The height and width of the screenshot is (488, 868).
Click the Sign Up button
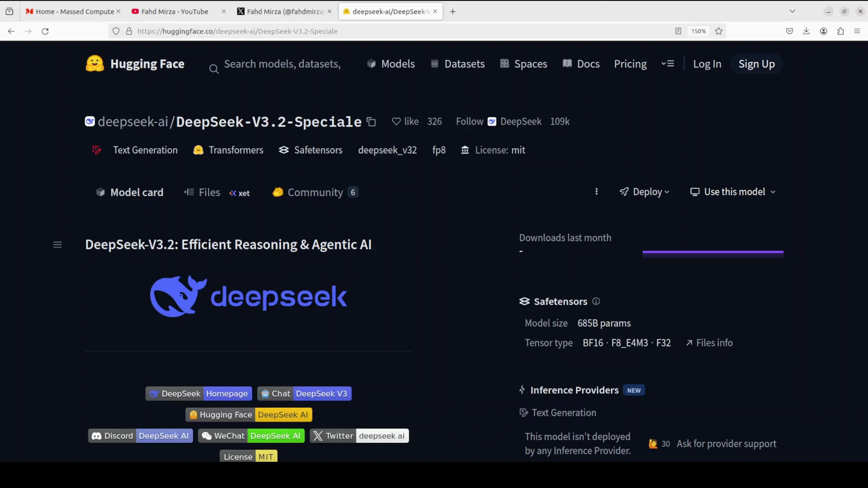tap(756, 64)
